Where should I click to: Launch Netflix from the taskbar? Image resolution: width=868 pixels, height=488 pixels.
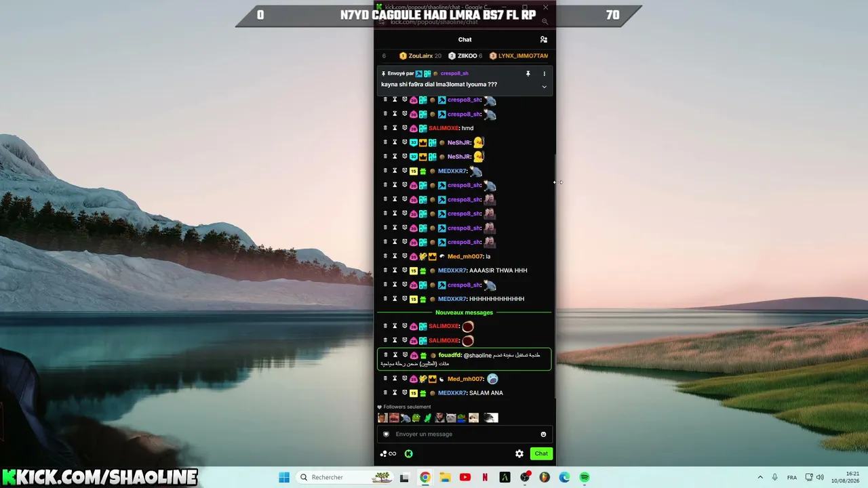(485, 477)
